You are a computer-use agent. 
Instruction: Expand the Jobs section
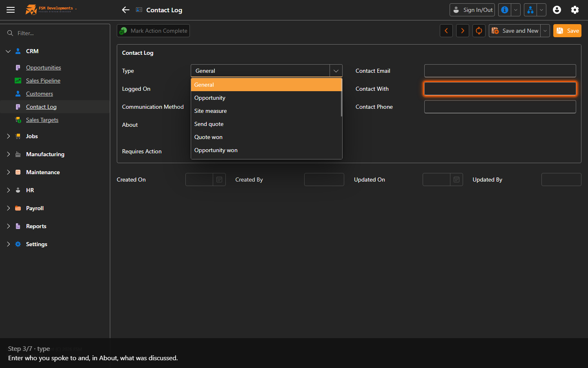[x=8, y=136]
